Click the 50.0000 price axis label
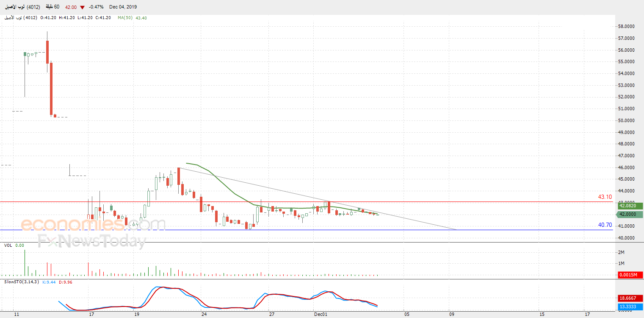Screen dimensions: 644x318 click(627, 120)
